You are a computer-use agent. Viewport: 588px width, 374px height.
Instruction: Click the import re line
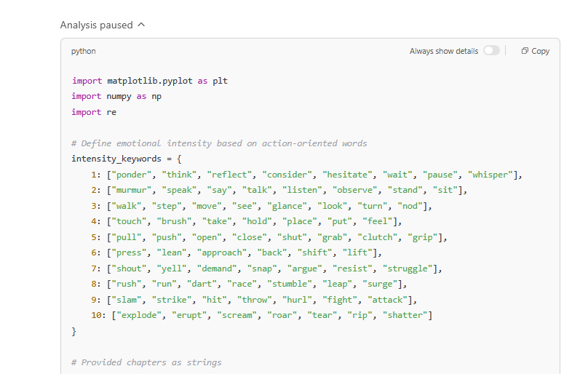(x=94, y=112)
